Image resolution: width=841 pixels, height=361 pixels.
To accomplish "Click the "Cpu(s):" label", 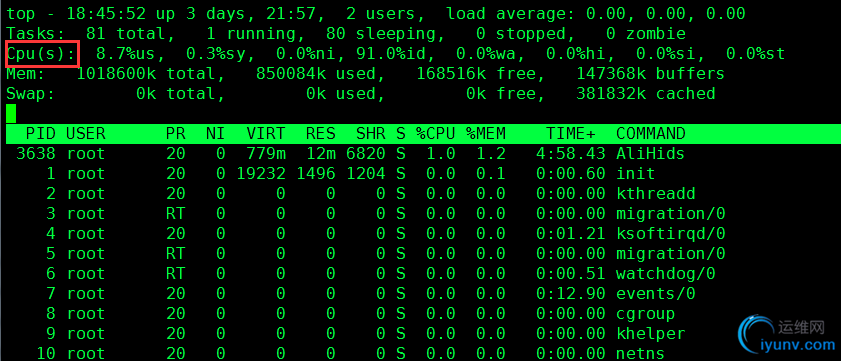I will 42,54.
